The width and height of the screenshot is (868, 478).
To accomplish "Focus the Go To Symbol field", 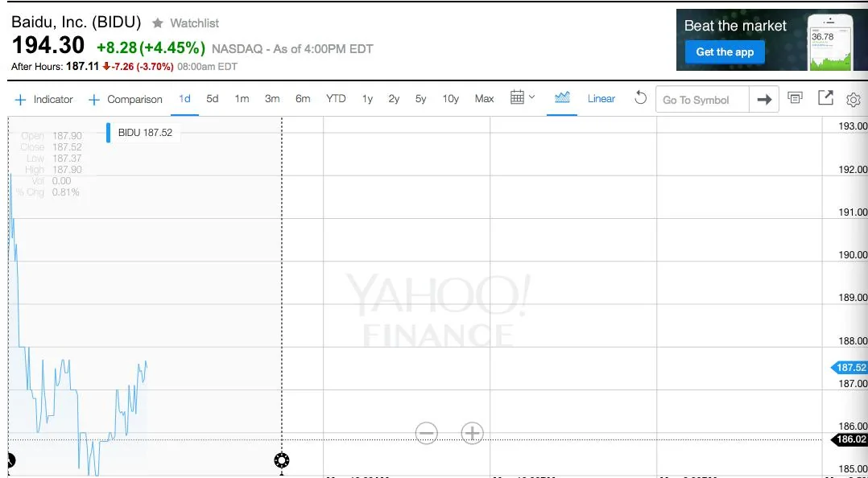I will click(x=702, y=100).
